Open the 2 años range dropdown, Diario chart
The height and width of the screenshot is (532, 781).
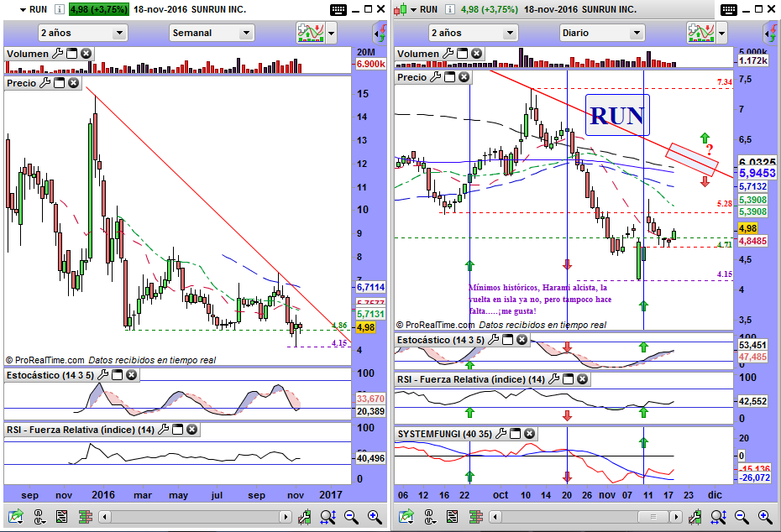[473, 33]
